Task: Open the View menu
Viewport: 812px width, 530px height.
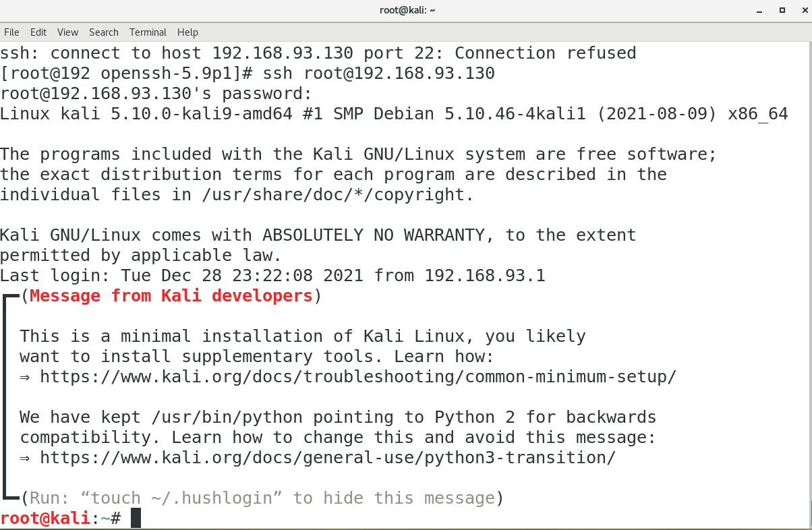Action: pos(67,32)
